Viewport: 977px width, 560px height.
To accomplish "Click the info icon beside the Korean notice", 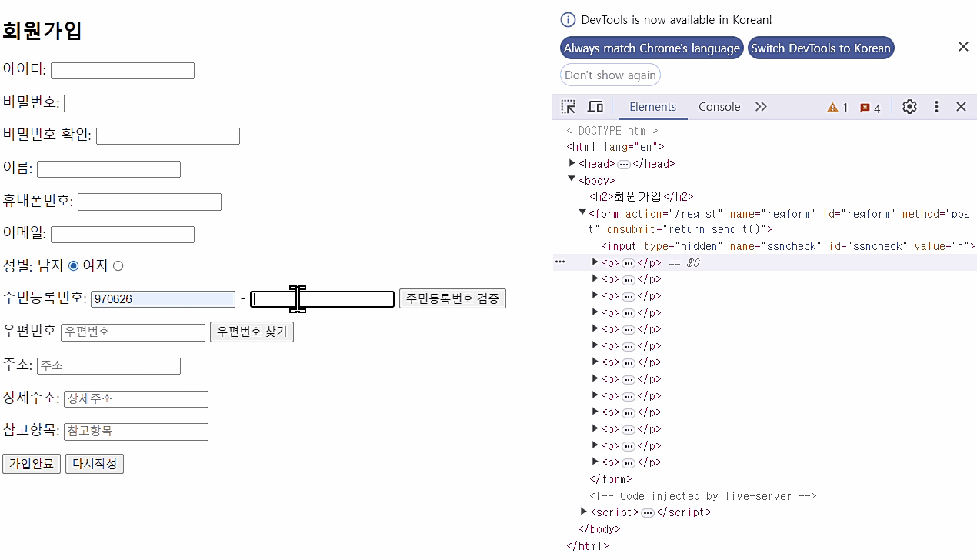I will click(x=568, y=20).
